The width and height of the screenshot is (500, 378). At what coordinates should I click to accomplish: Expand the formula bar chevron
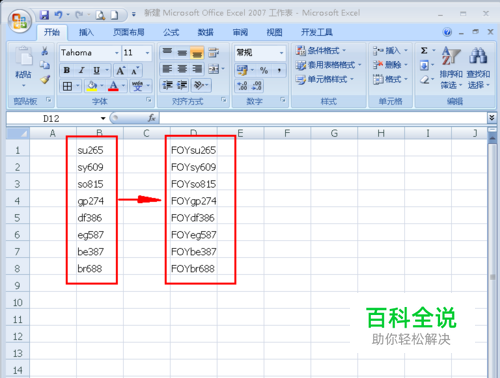491,118
